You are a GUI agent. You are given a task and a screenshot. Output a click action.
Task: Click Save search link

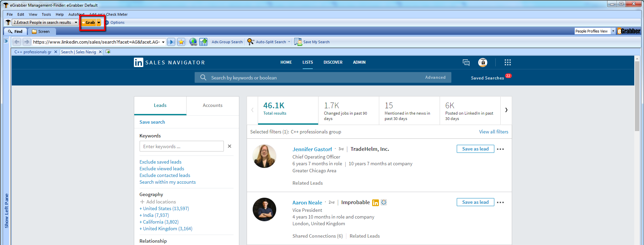click(152, 122)
